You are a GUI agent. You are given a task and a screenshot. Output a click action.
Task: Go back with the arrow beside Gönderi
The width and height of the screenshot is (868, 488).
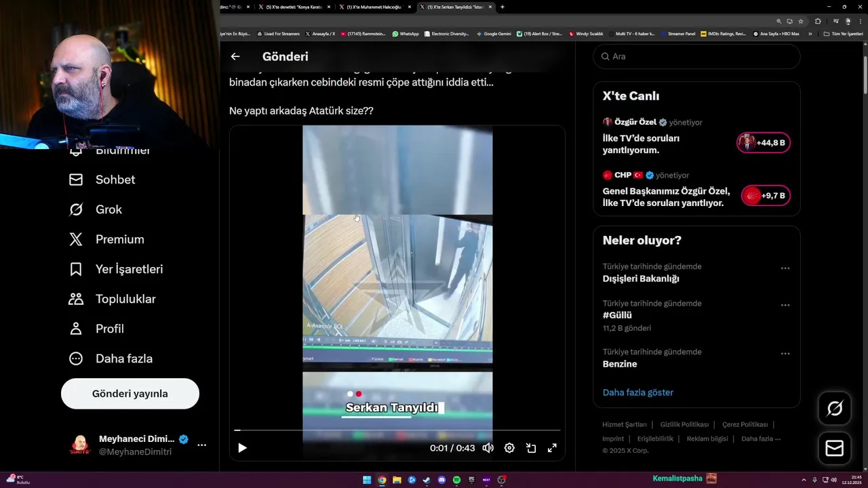tap(235, 57)
